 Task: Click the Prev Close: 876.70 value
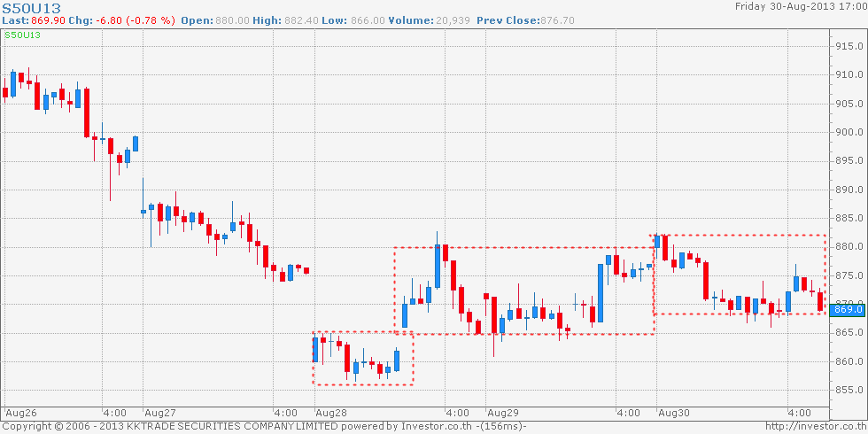(525, 20)
